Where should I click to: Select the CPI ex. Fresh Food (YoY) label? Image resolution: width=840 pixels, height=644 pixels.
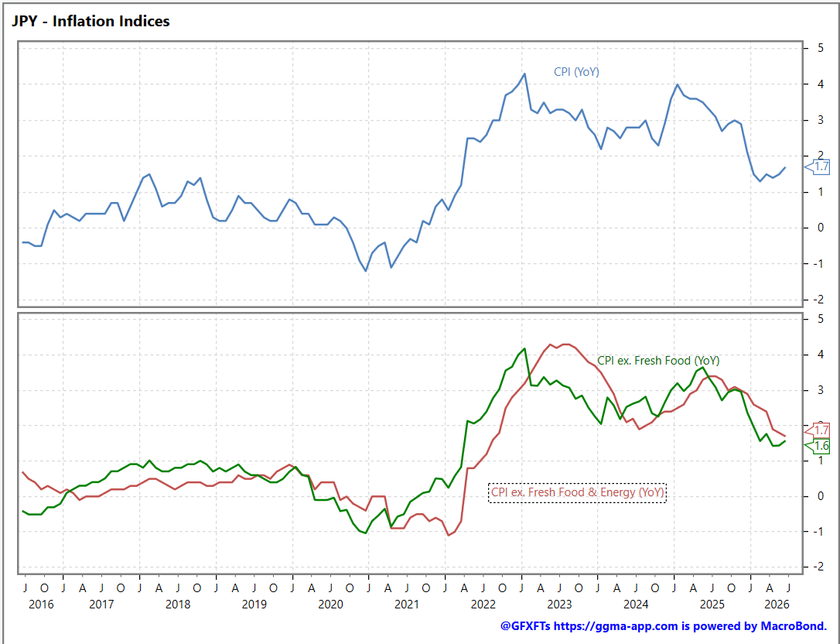click(x=658, y=361)
